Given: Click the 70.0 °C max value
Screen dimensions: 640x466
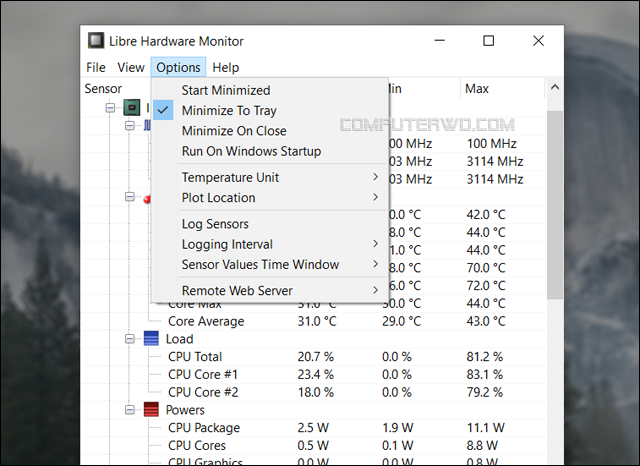Looking at the screenshot, I should (x=486, y=268).
